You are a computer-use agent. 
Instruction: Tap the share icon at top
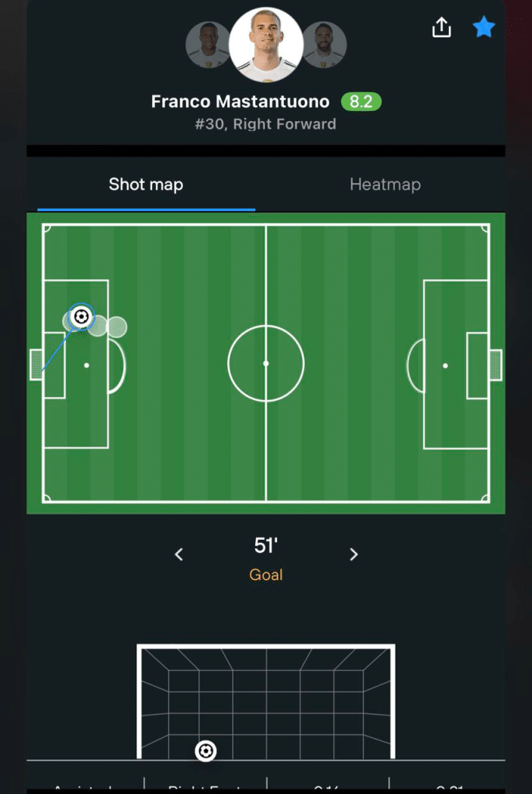pyautogui.click(x=440, y=28)
